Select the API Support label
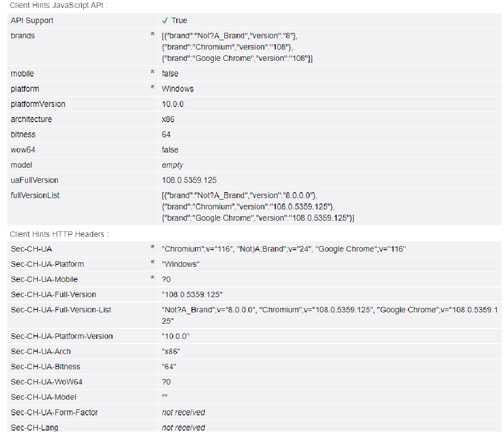The image size is (504, 432). 32,21
